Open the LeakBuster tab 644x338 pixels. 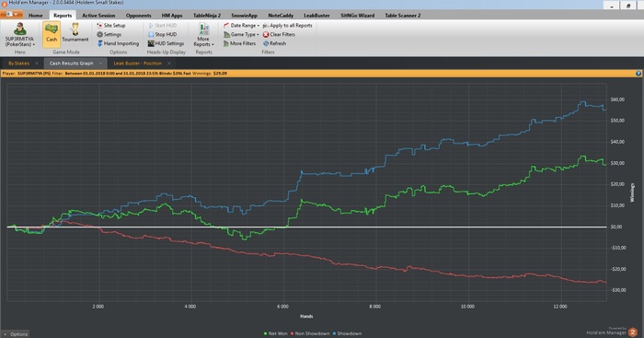point(316,16)
